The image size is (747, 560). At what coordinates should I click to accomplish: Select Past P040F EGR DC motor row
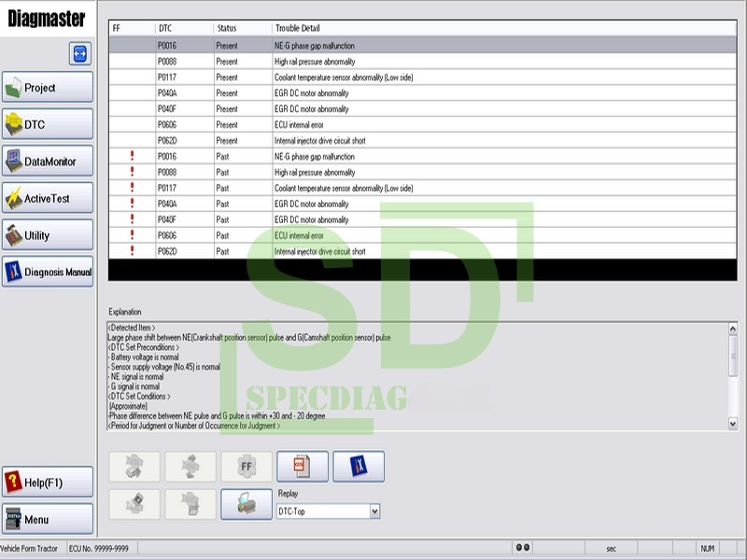point(423,219)
